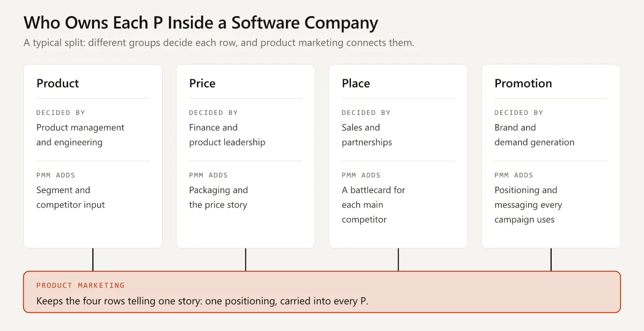Image resolution: width=644 pixels, height=331 pixels.
Task: Click "Packaging and the price story" text
Action: [x=218, y=197]
